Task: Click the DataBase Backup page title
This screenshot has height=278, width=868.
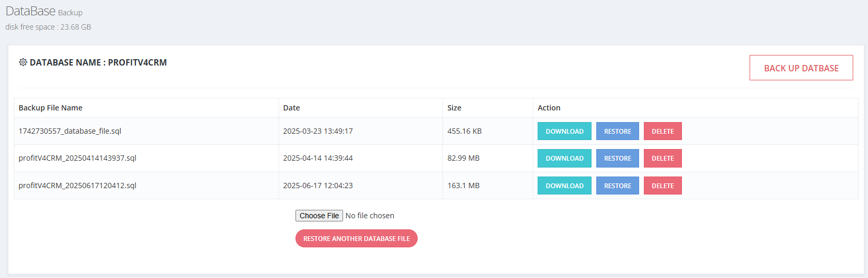Action: point(44,11)
